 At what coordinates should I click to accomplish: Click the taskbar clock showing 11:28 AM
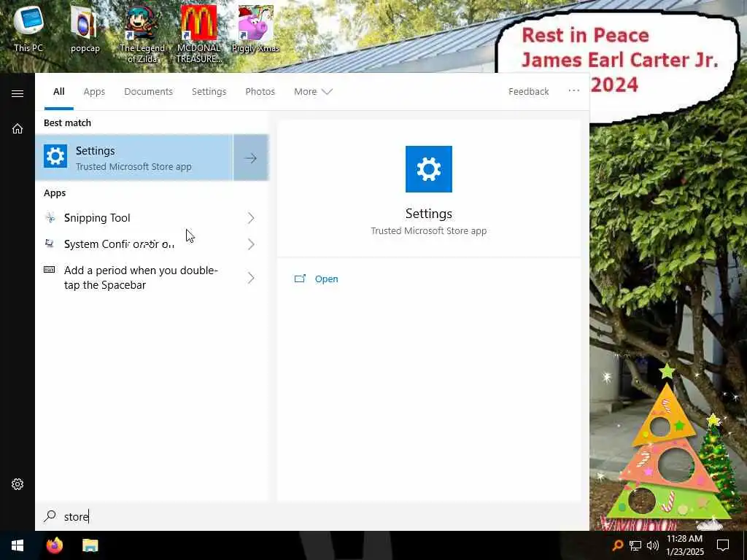point(684,545)
